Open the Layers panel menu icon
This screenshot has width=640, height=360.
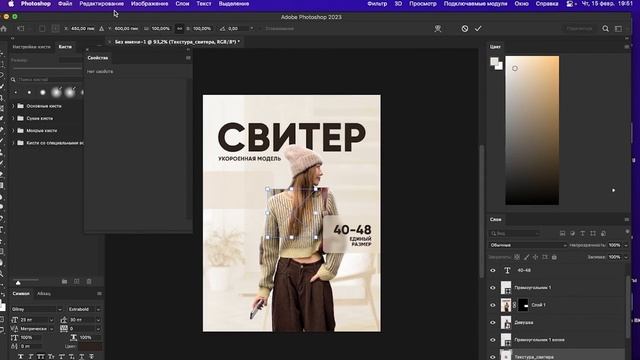tap(627, 220)
